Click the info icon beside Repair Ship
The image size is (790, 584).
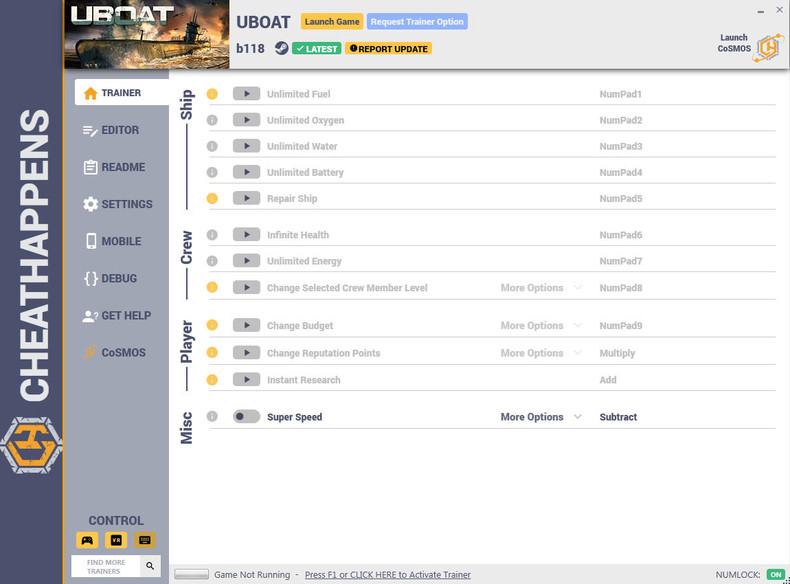click(212, 199)
